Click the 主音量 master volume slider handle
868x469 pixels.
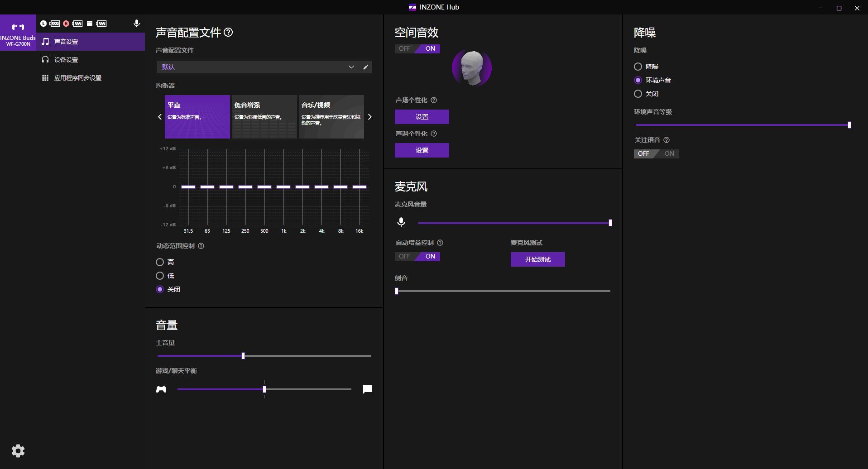coord(243,356)
